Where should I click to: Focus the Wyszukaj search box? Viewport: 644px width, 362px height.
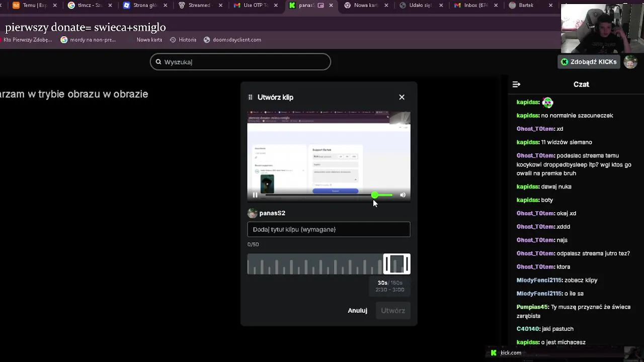coord(240,62)
